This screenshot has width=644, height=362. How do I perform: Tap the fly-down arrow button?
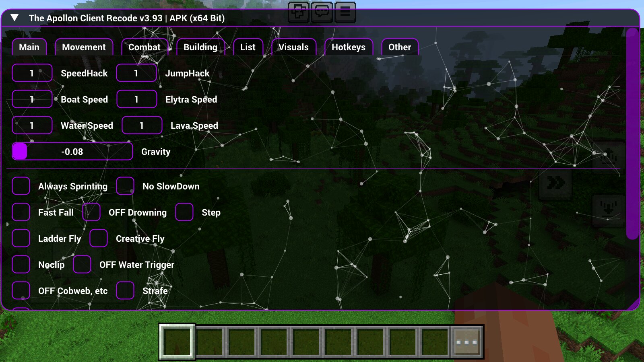pos(608,209)
